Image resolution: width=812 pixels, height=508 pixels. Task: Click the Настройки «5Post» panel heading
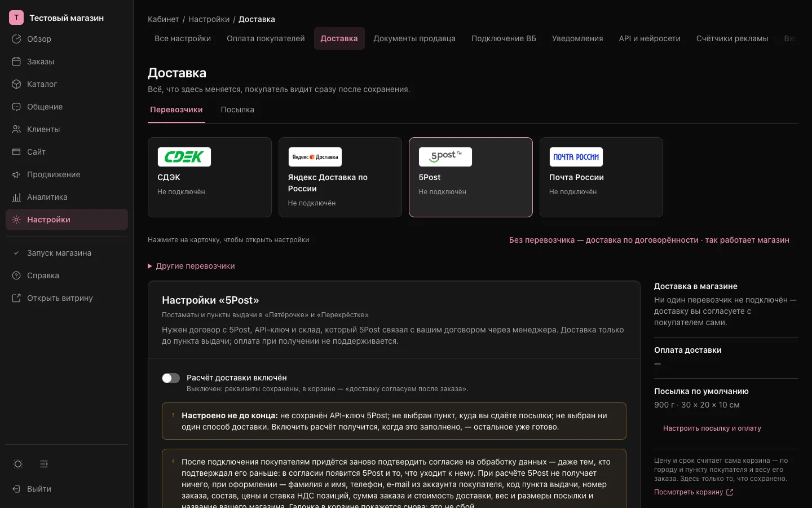point(210,300)
